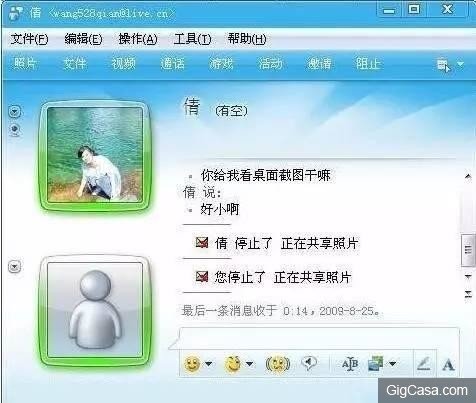Select the wink emoticon icon
The image size is (476, 403).
coord(233,363)
